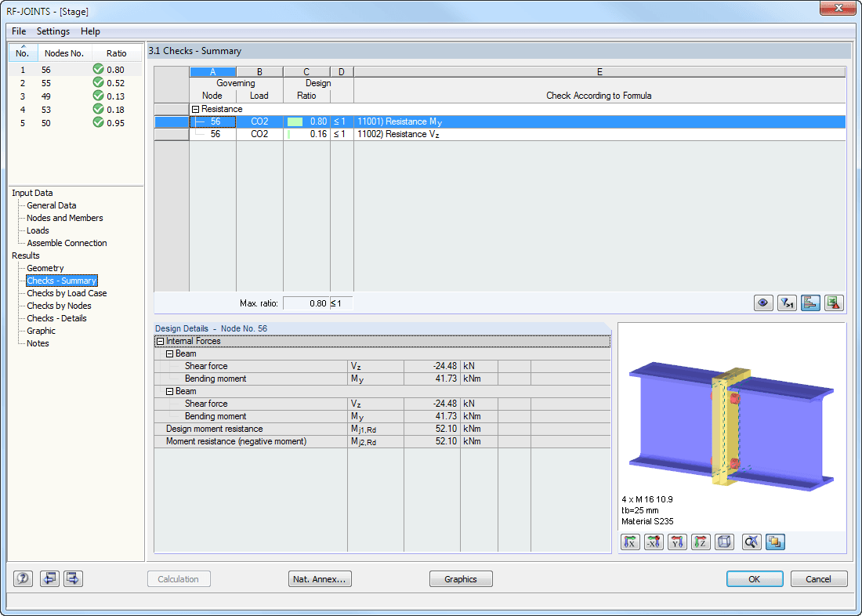Open the File menu
Screen dimensions: 862x616
(x=18, y=31)
